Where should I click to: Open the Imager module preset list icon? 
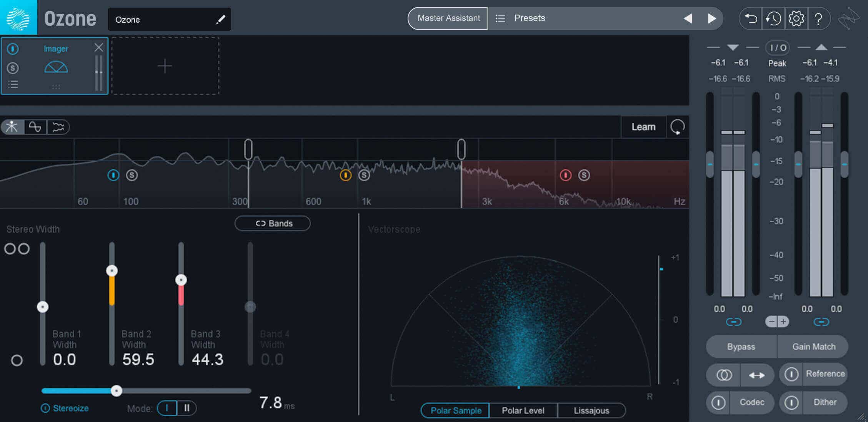point(13,84)
